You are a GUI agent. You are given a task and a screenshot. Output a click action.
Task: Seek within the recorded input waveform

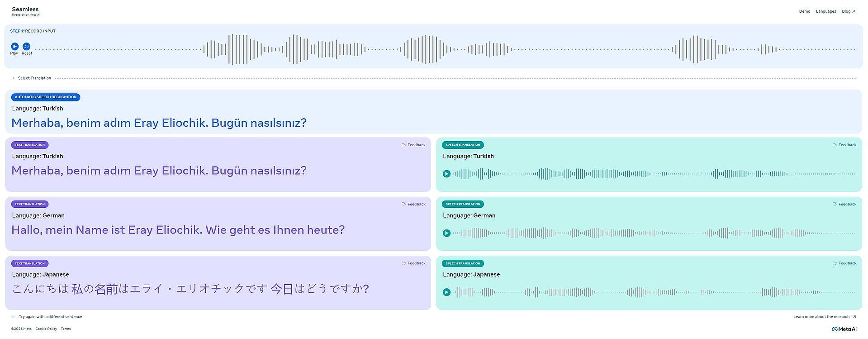(x=445, y=49)
